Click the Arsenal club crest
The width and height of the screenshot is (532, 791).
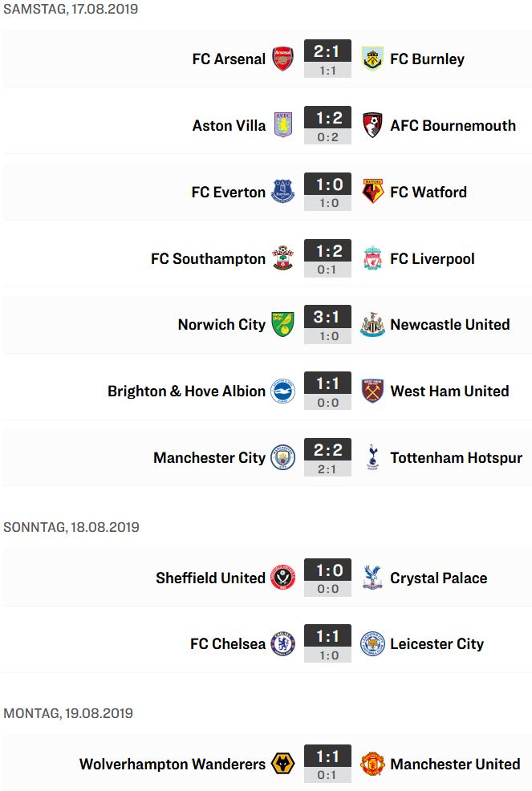click(x=282, y=59)
